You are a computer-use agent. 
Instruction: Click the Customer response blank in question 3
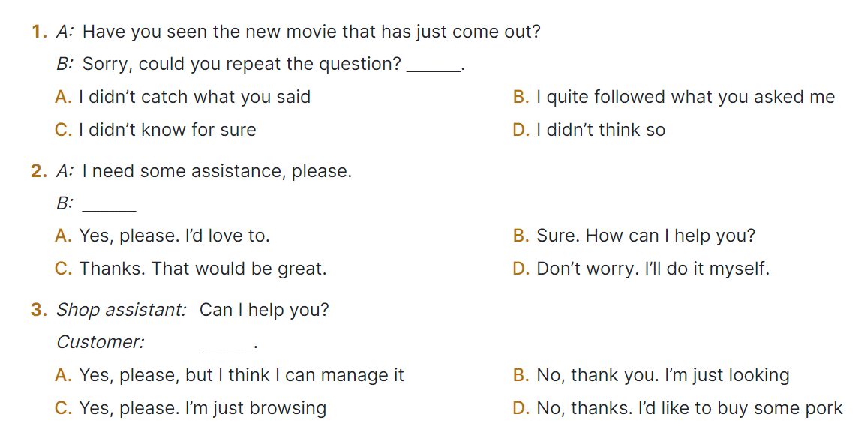(x=226, y=344)
